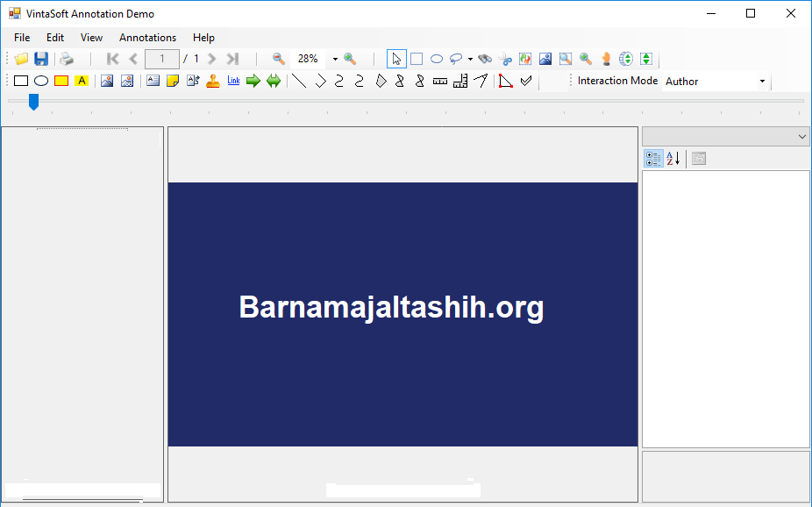Screen dimensions: 812x507
Task: Add a check mark annotation
Action: (x=526, y=81)
